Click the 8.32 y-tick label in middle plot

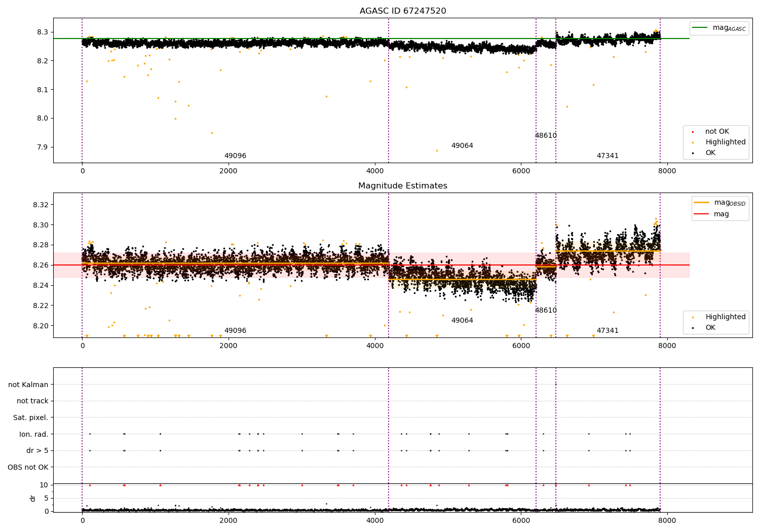[x=41, y=205]
